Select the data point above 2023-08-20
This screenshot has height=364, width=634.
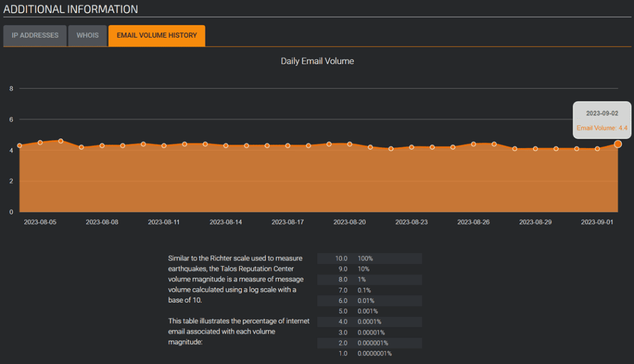click(350, 144)
